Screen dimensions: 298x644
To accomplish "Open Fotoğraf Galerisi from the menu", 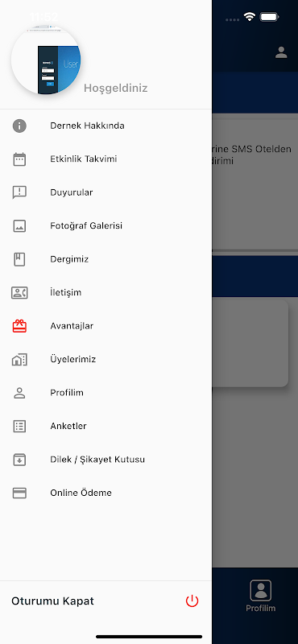I will 106,226.
